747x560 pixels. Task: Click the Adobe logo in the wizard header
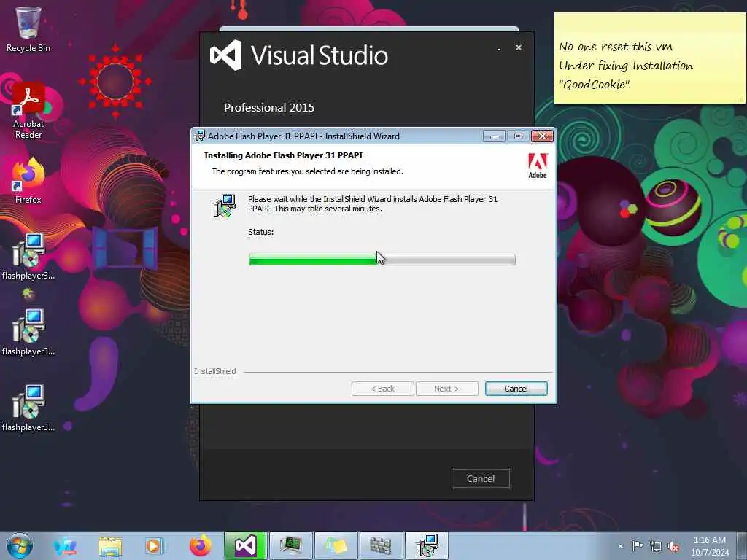(x=538, y=166)
